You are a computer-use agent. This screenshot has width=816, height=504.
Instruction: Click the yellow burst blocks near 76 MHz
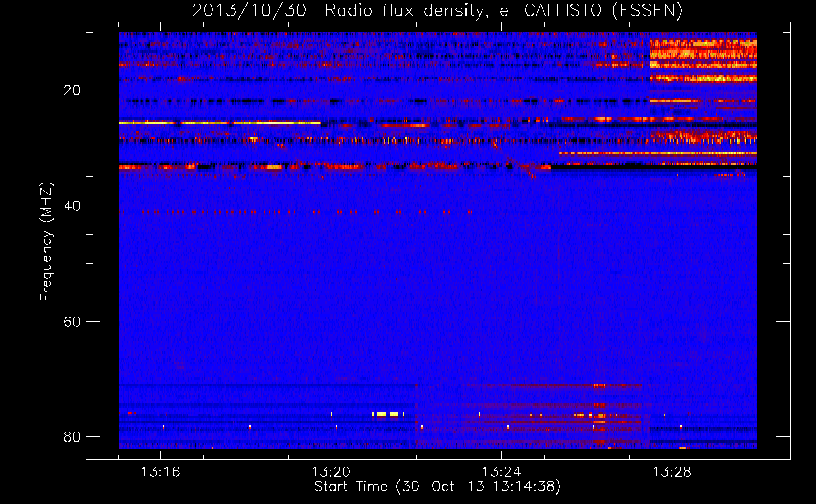(x=388, y=414)
